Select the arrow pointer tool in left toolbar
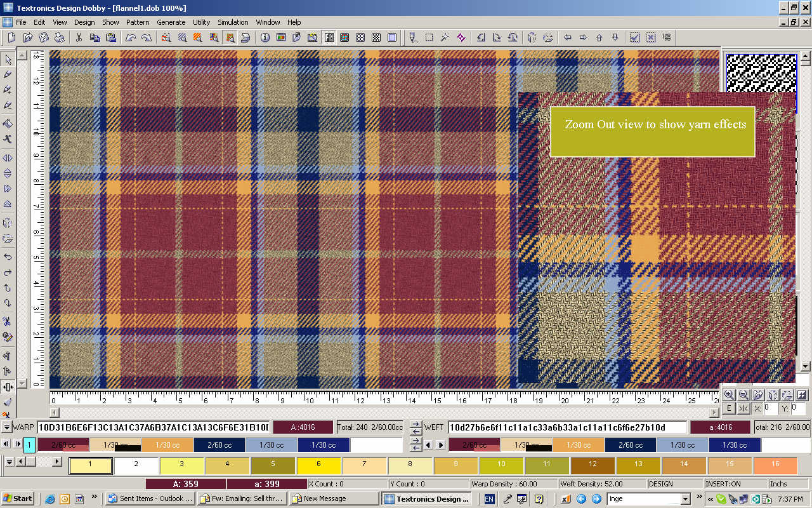 tap(8, 59)
